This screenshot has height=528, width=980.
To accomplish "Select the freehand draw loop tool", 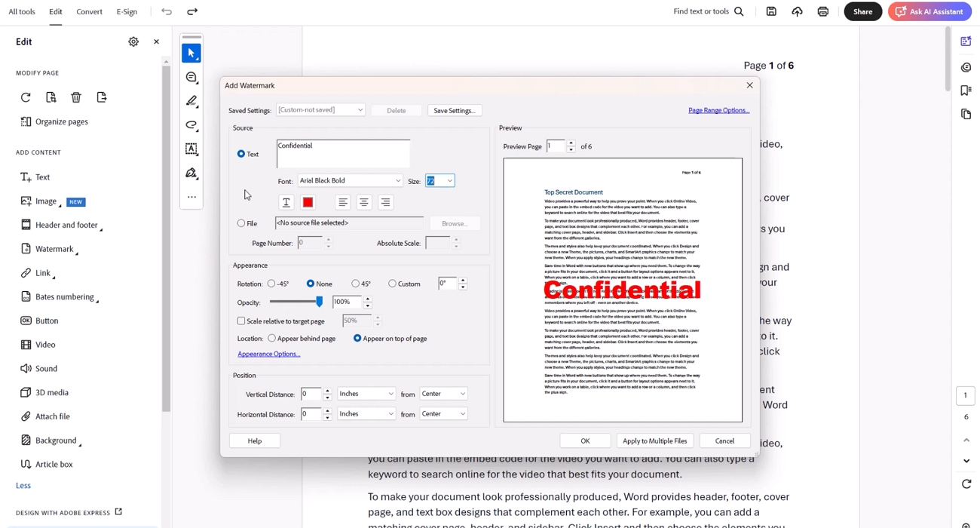I will (x=191, y=125).
